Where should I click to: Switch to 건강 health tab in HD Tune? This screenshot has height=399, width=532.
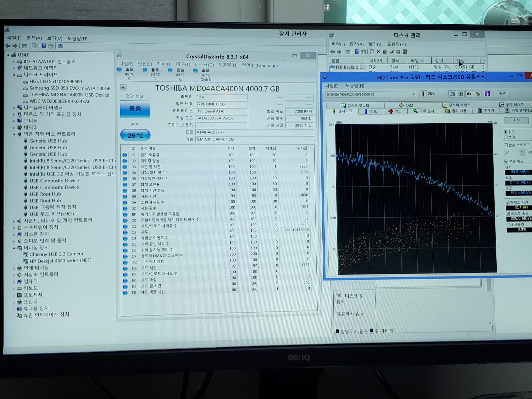click(x=395, y=111)
